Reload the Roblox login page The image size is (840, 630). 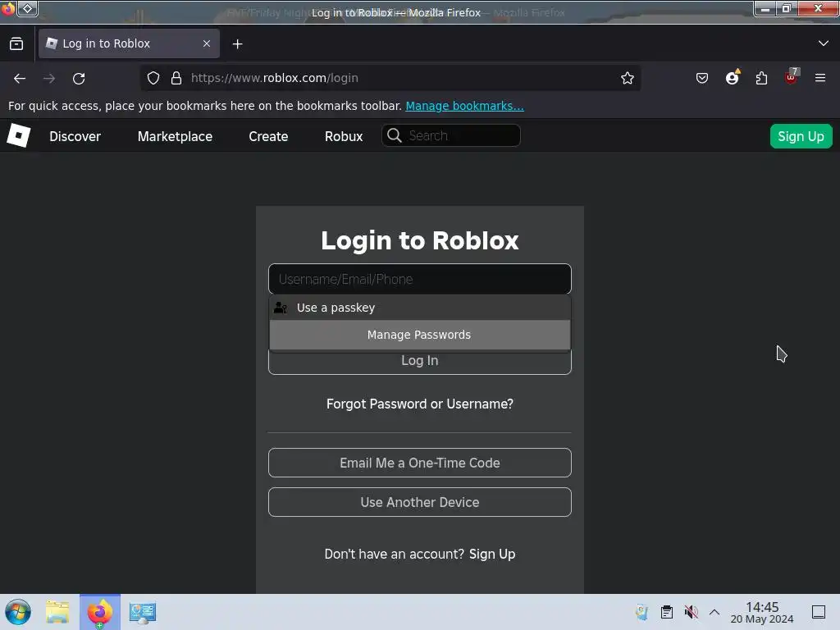tap(79, 78)
